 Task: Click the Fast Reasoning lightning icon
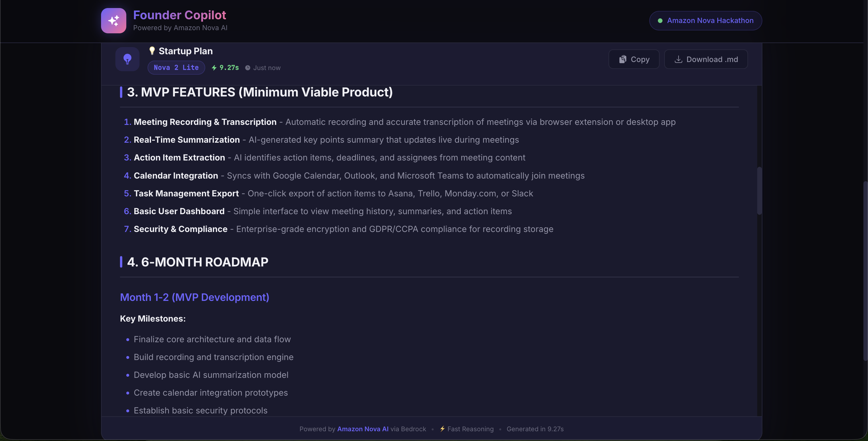442,429
